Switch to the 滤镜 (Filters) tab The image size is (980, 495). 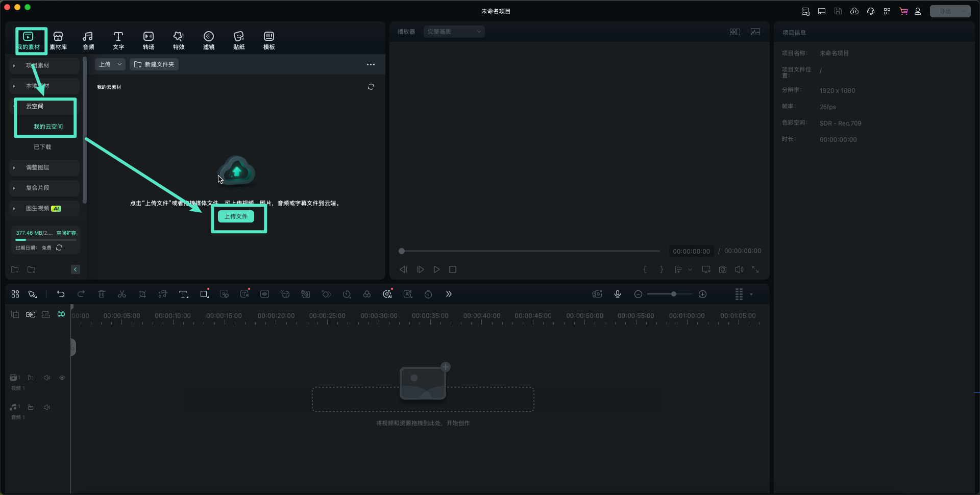click(208, 40)
